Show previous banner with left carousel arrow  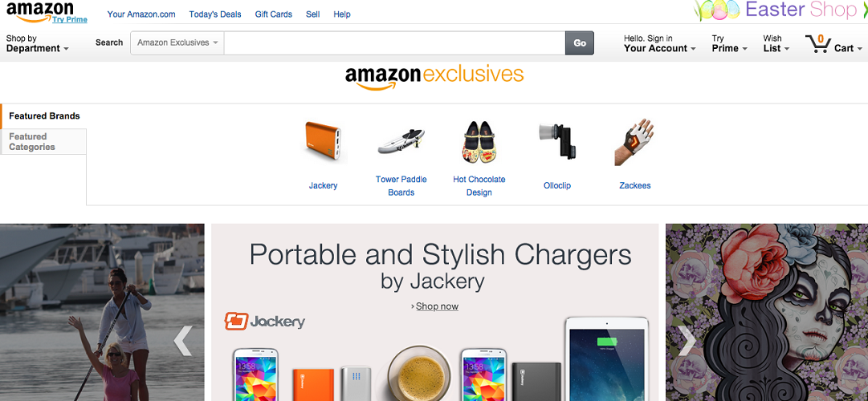[183, 340]
